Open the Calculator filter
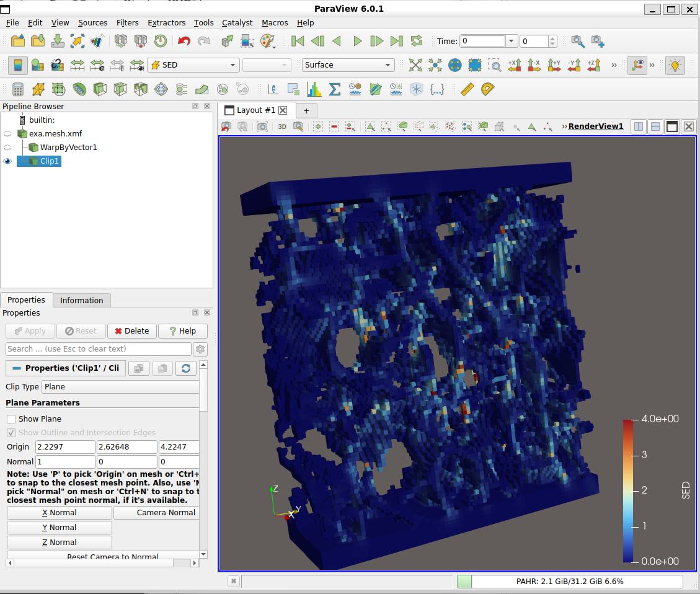The height and width of the screenshot is (594, 700). (18, 89)
